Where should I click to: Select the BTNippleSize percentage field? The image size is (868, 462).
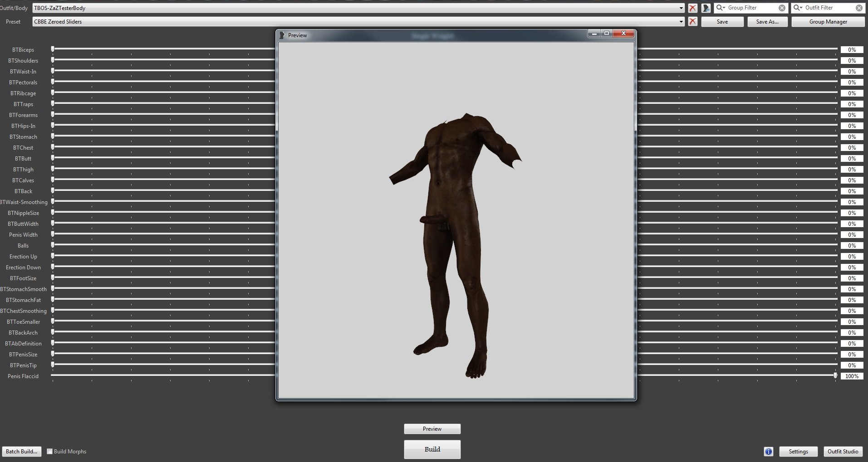point(852,213)
